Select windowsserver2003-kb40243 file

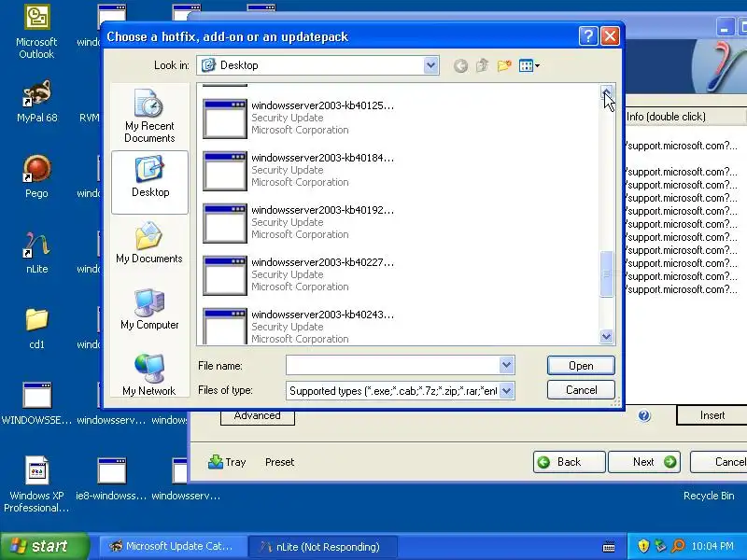point(298,327)
